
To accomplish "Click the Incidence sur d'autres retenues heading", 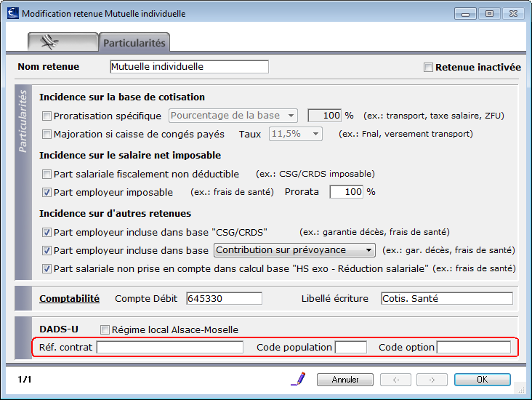I will pos(115,213).
